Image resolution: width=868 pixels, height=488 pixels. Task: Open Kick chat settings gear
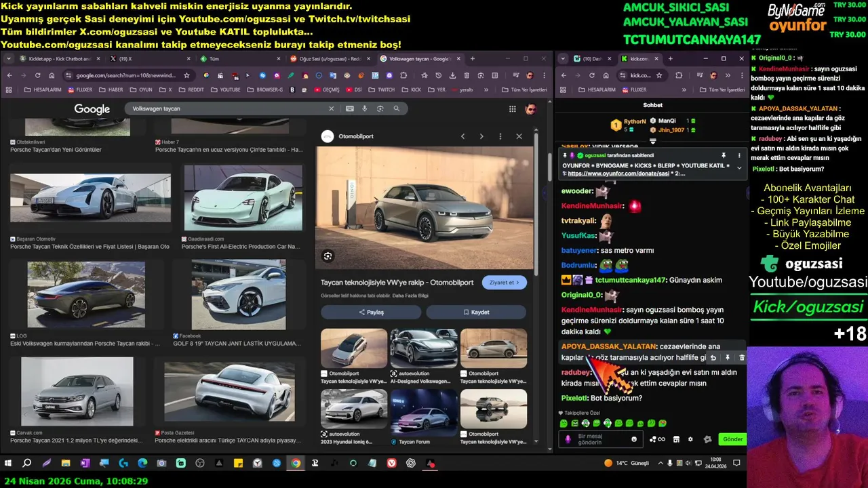click(x=691, y=439)
